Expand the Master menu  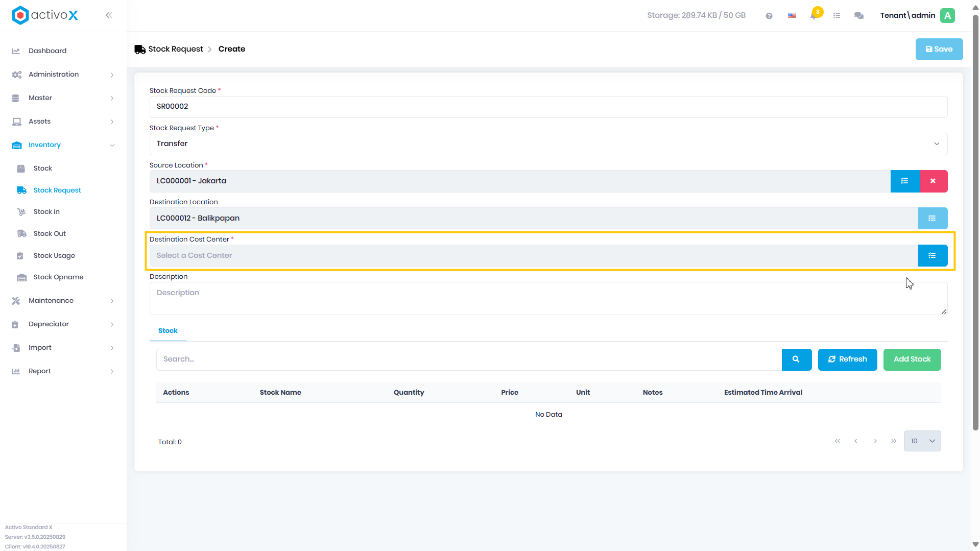coord(112,99)
